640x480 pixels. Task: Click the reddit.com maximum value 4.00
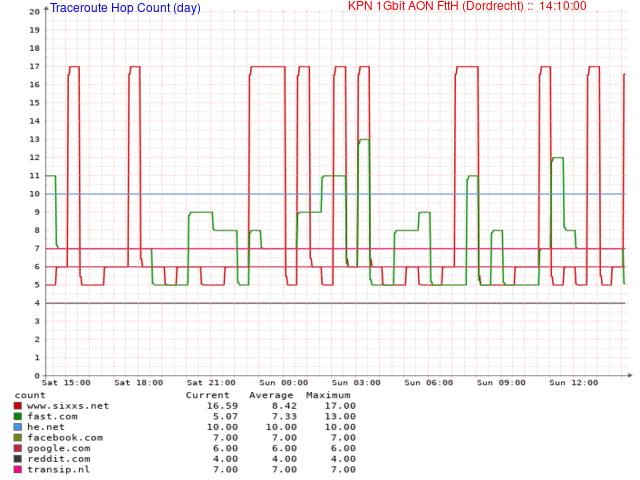pos(343,459)
